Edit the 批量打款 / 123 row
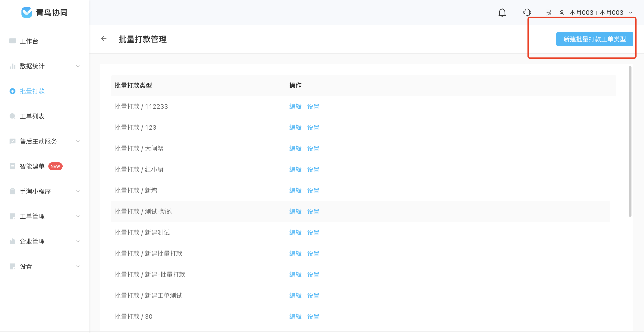 (295, 127)
